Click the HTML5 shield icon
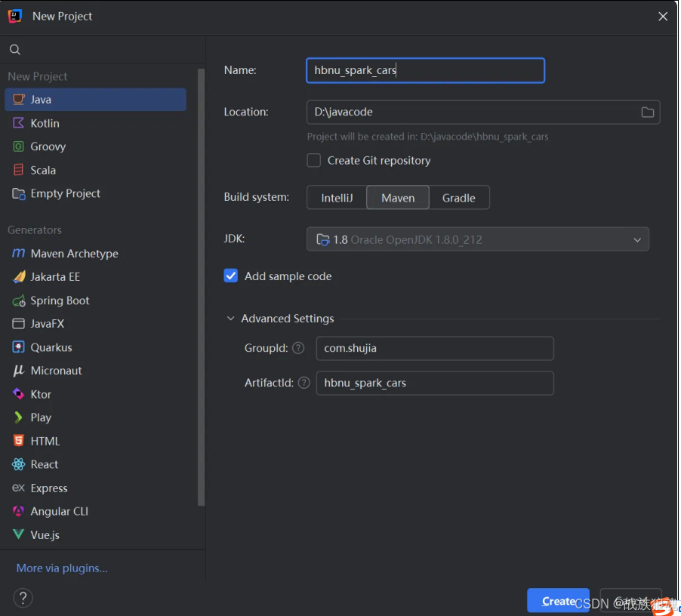681x616 pixels. [18, 441]
